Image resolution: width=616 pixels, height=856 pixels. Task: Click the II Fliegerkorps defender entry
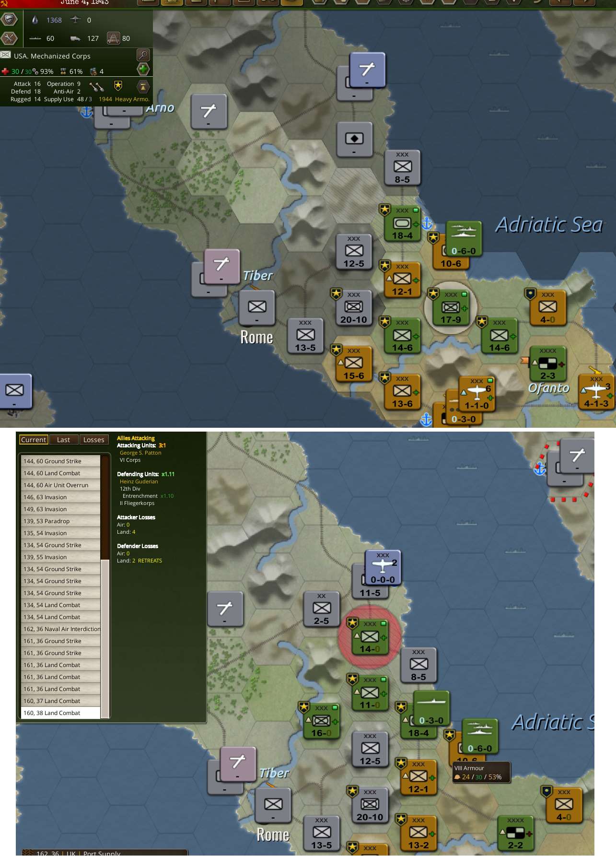click(x=137, y=503)
